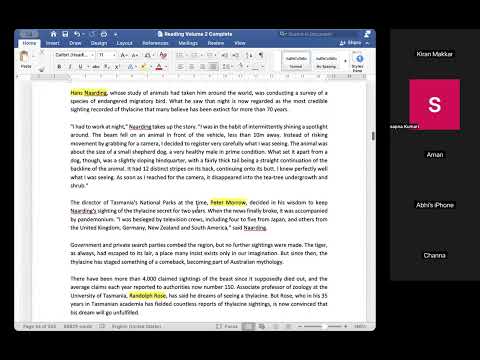Image resolution: width=480 pixels, height=360 pixels.
Task: Expand the font color dropdown arrow
Action: coord(166,67)
